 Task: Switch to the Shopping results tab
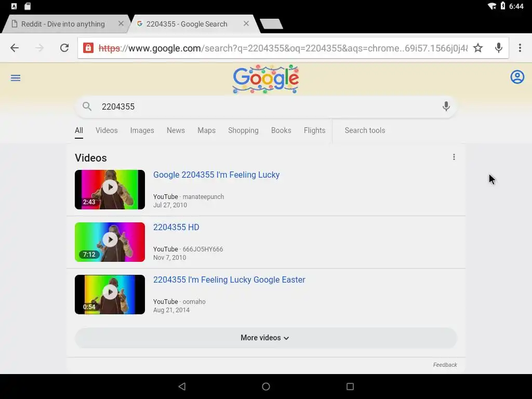(243, 130)
